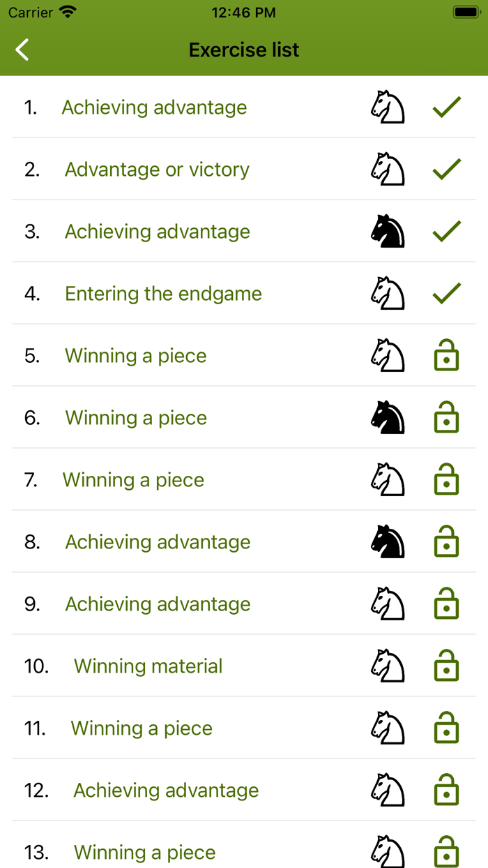This screenshot has height=868, width=488.
Task: Tap the back arrow in header
Action: tap(22, 50)
